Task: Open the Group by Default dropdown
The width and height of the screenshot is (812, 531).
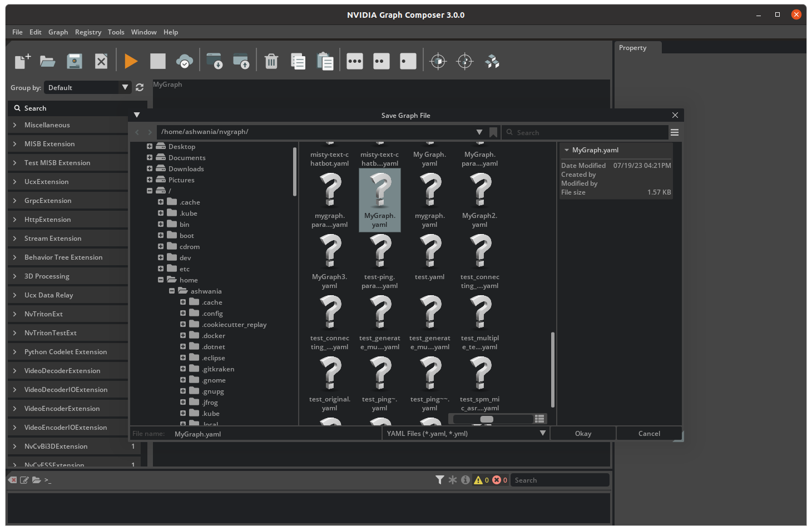Action: click(x=87, y=87)
